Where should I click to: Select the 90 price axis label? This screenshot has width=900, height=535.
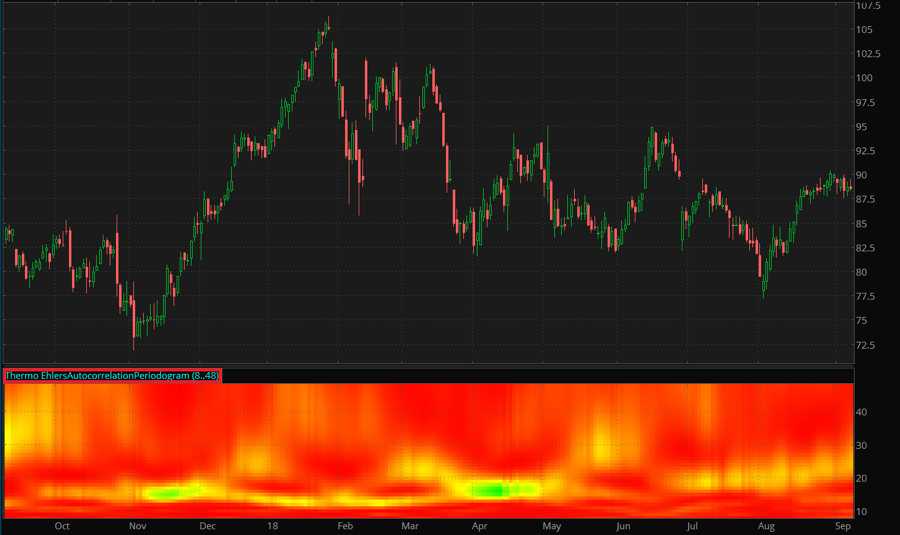[x=861, y=175]
